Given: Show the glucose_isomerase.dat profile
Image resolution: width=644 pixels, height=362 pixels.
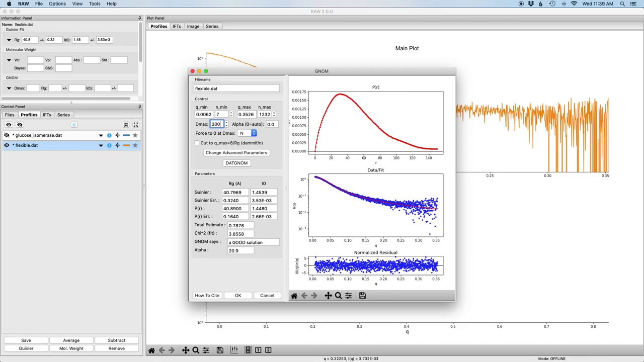Looking at the screenshot, I should (7, 135).
